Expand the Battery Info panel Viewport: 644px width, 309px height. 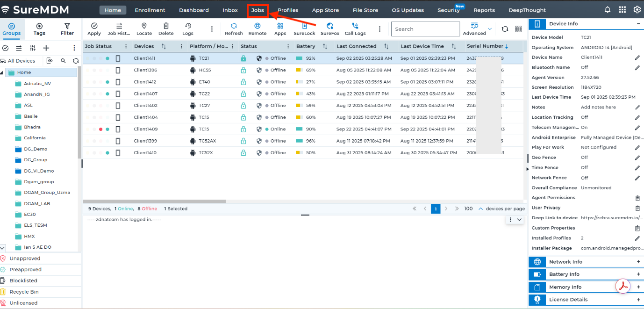tap(638, 274)
